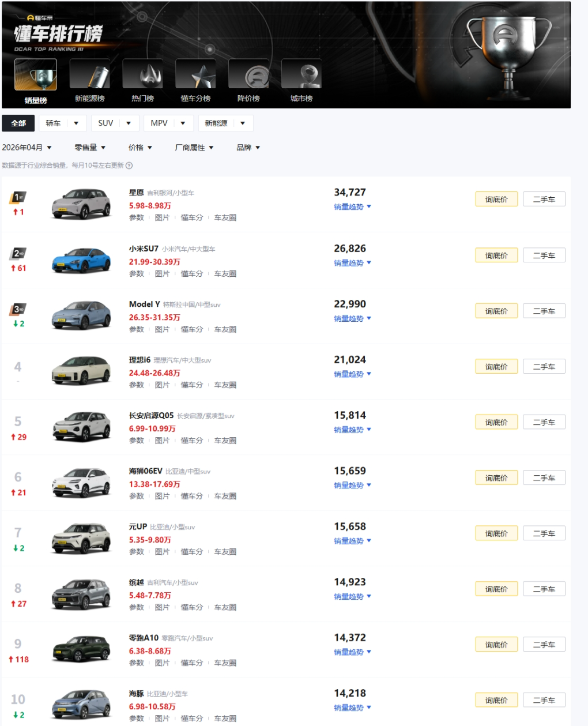Open the 长安启源Q05 car thumbnail
The height and width of the screenshot is (726, 588).
(81, 427)
